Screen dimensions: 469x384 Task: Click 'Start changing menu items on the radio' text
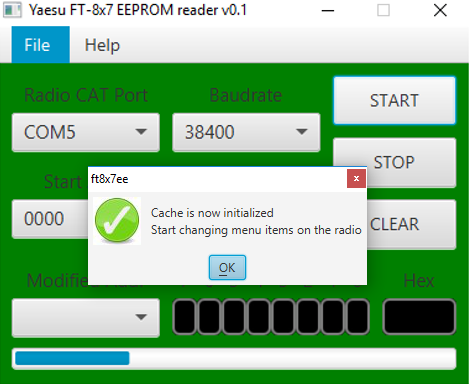[x=256, y=230]
